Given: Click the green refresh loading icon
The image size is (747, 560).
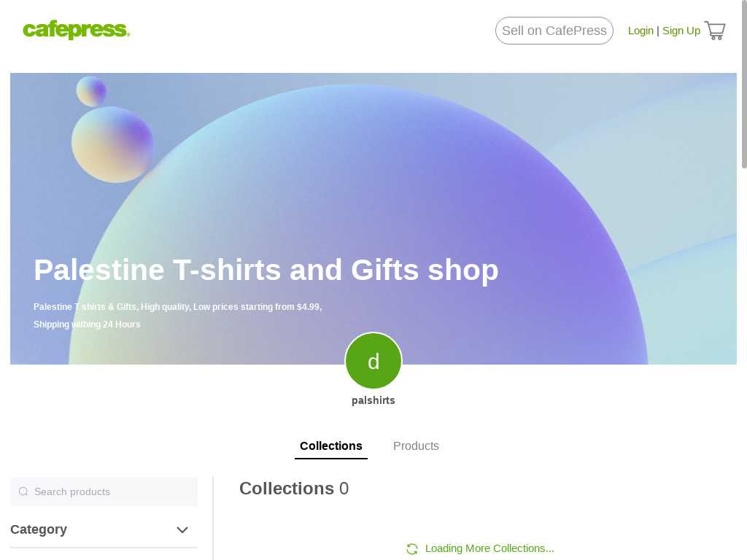Looking at the screenshot, I should pyautogui.click(x=412, y=548).
